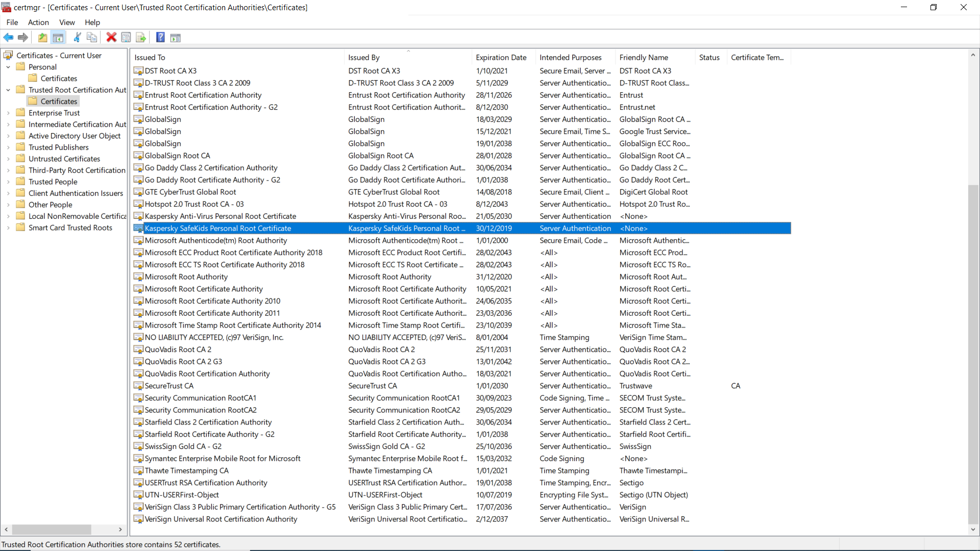Expand the Trusted People node

click(8, 182)
